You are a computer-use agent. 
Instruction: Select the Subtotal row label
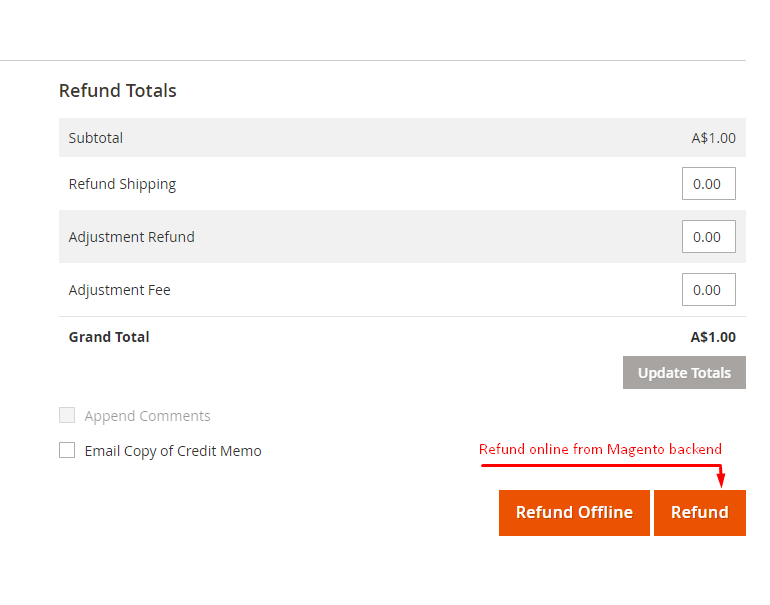coord(96,138)
